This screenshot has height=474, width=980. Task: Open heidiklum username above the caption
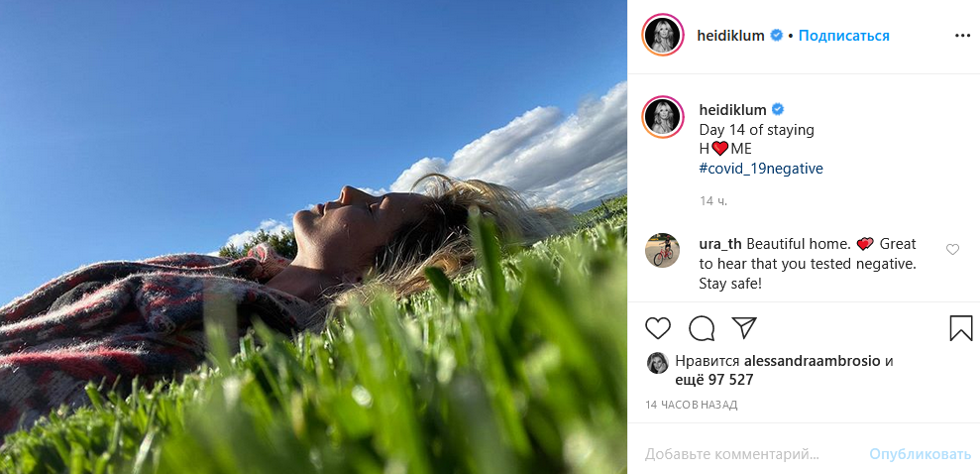732,110
